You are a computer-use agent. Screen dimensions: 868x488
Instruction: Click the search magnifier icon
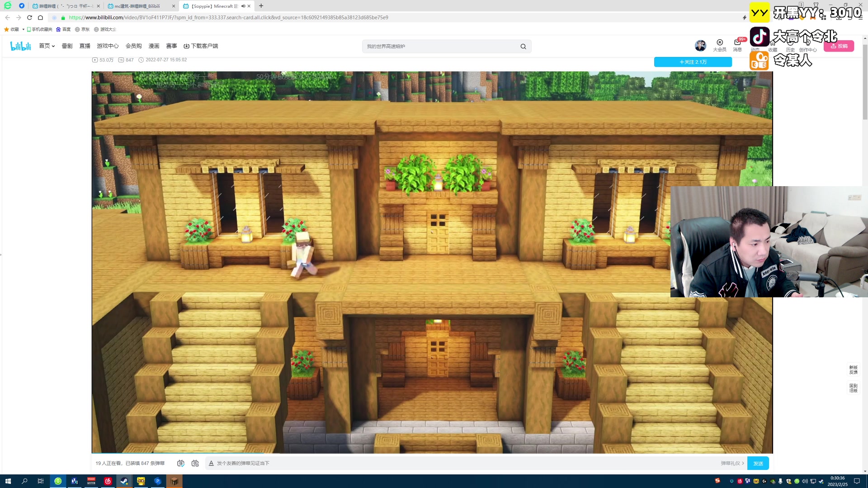click(x=523, y=47)
